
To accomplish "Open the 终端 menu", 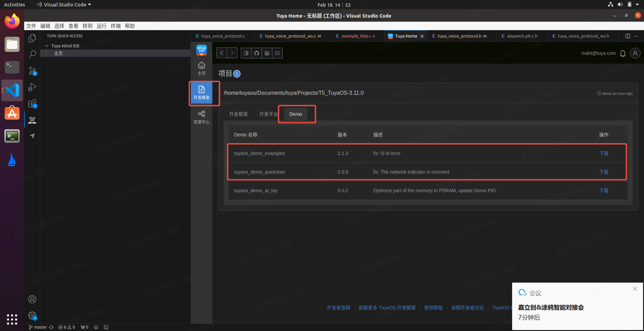I will tap(116, 26).
